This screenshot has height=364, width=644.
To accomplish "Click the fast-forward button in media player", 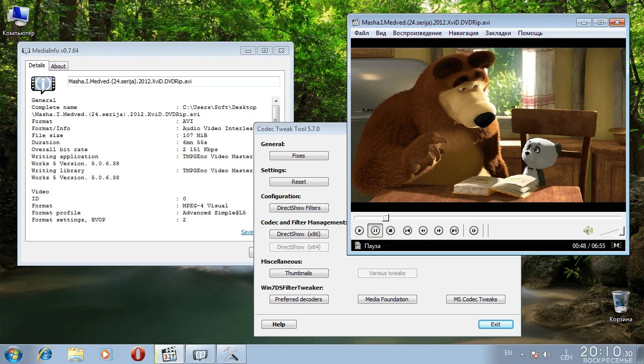I will pyautogui.click(x=439, y=230).
